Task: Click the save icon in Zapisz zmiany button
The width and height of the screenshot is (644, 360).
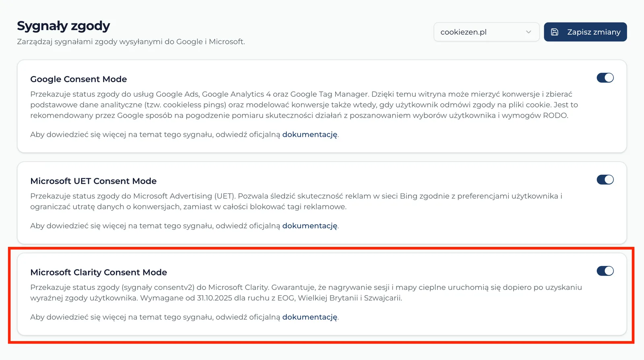Action: click(x=555, y=32)
